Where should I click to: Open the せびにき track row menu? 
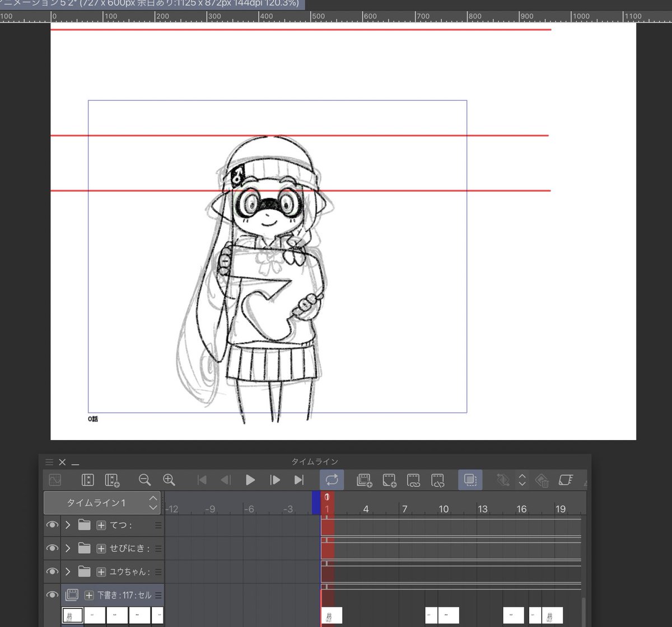pos(158,548)
